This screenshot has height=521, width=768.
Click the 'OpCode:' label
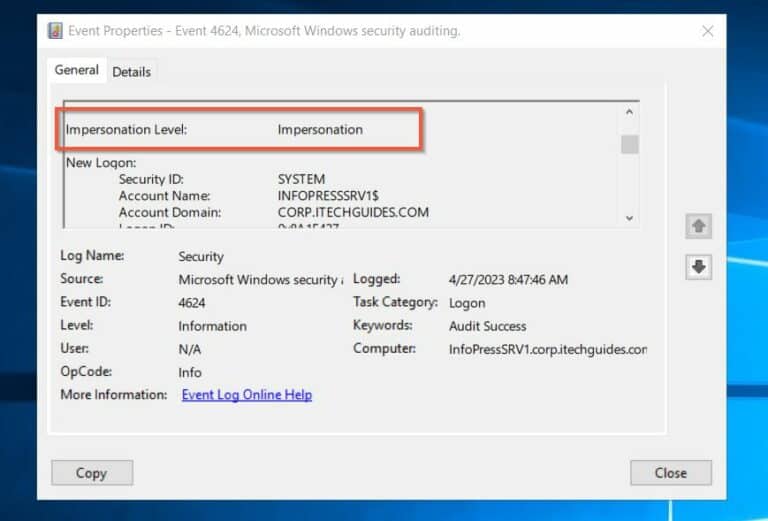(86, 372)
